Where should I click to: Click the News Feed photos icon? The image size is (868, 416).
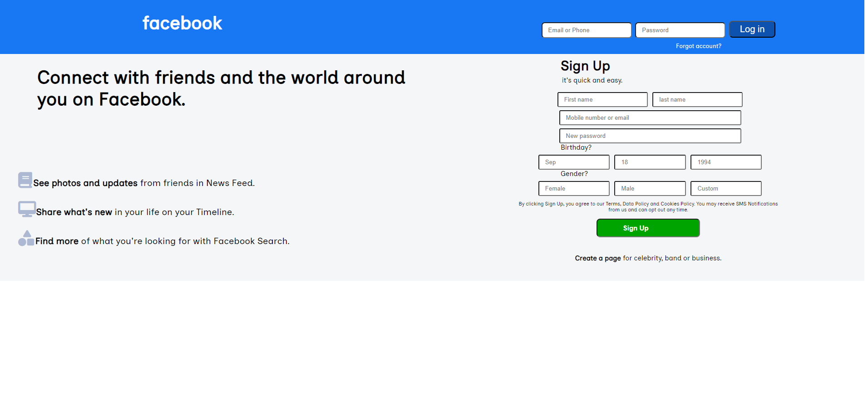pos(25,180)
